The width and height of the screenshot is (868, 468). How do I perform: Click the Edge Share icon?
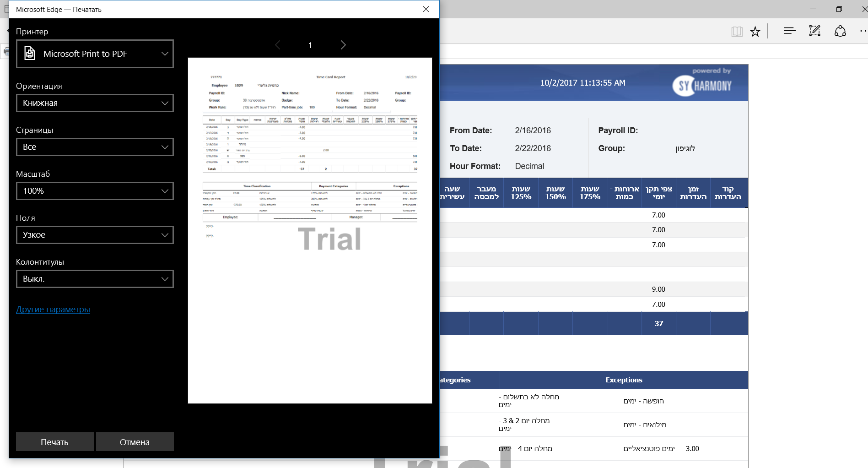840,31
